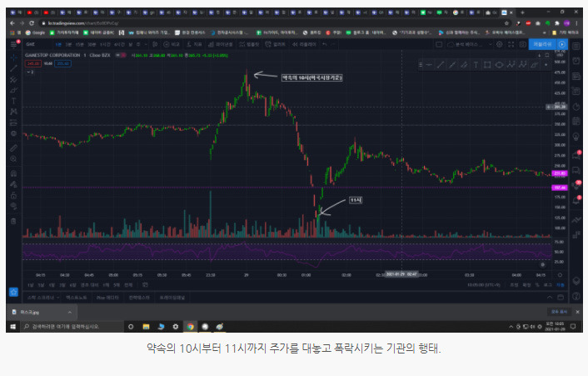
Task: Select the 30분 timeframe
Action: (92, 44)
